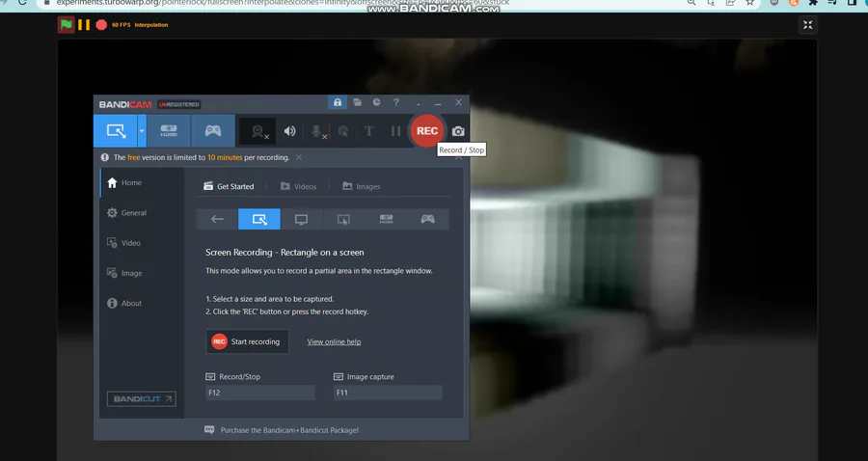Toggle the webcam overlay icon
Viewport: 868px width, 461px height.
click(258, 132)
